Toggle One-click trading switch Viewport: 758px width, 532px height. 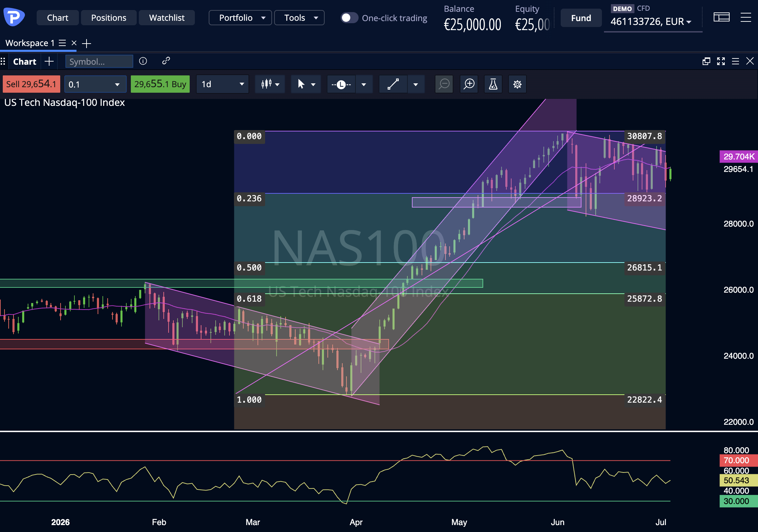349,18
